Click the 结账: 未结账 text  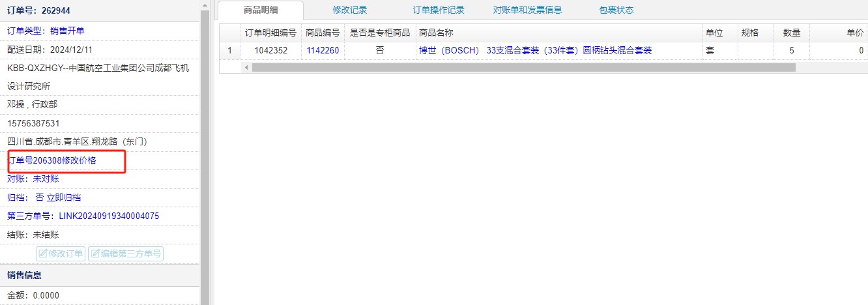tap(33, 235)
